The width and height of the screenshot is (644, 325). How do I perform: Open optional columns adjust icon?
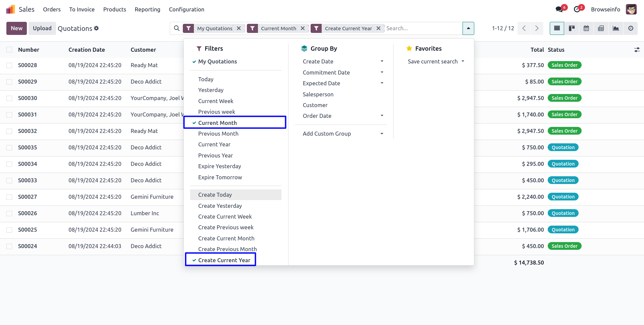[637, 50]
